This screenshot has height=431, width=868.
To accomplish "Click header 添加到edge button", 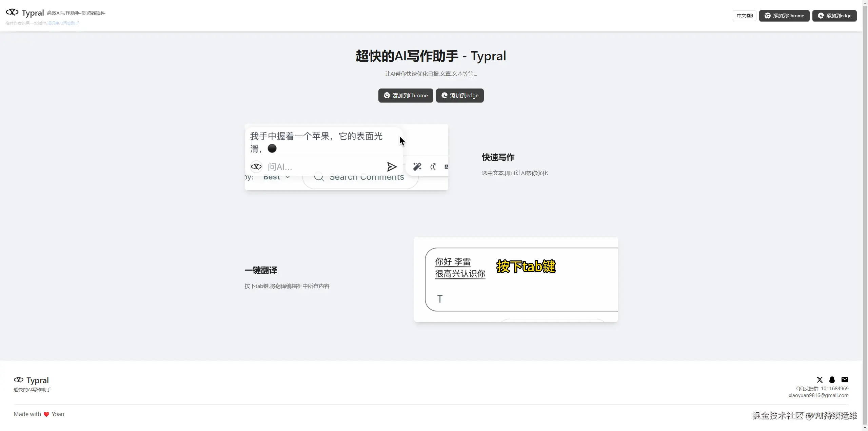I will tap(834, 16).
